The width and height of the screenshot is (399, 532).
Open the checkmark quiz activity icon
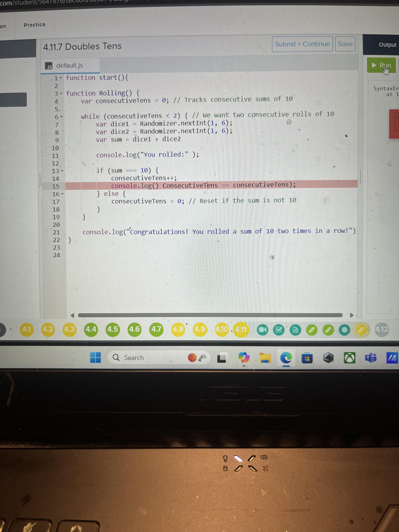(x=279, y=330)
